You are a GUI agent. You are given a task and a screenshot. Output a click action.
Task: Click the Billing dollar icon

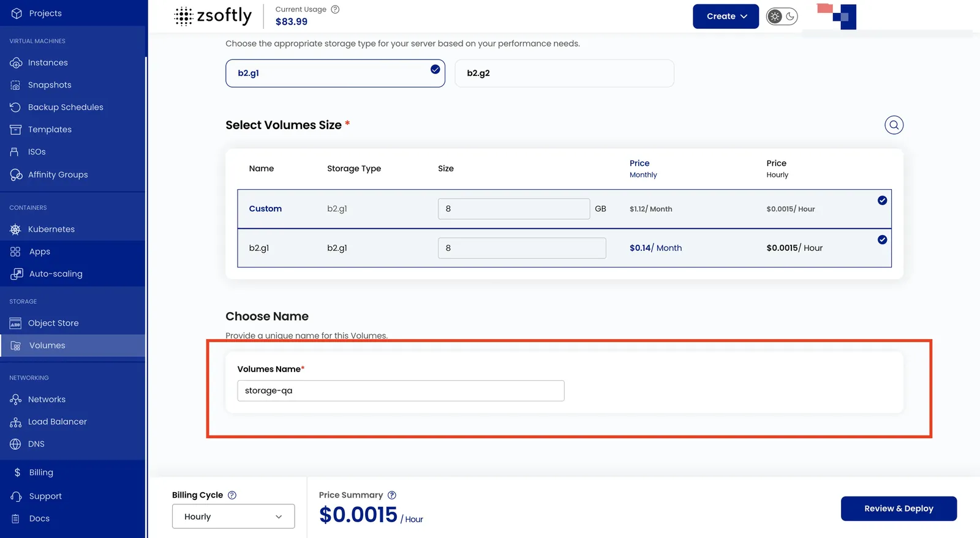17,473
